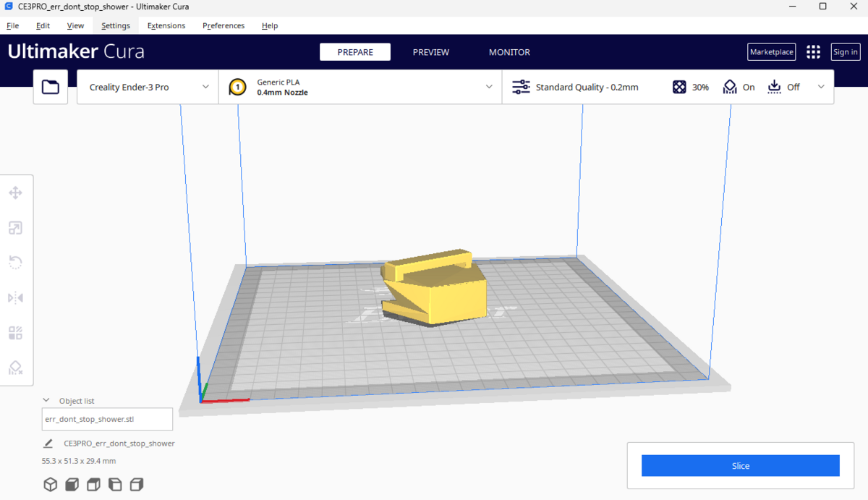Select the Move tool
The image size is (868, 500).
pyautogui.click(x=15, y=193)
